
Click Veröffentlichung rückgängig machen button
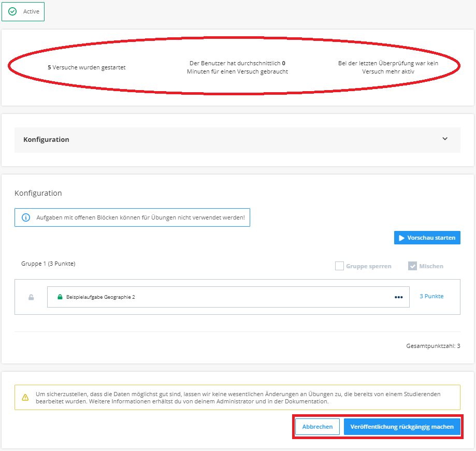(x=402, y=427)
